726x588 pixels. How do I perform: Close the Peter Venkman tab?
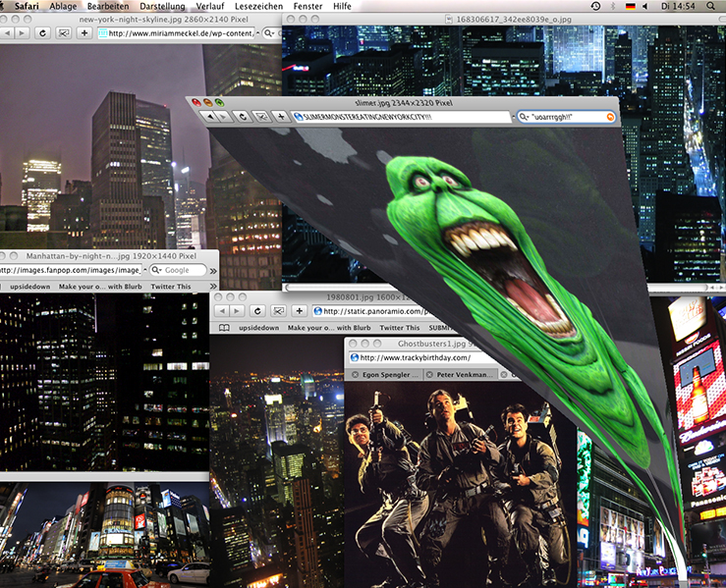click(x=428, y=375)
